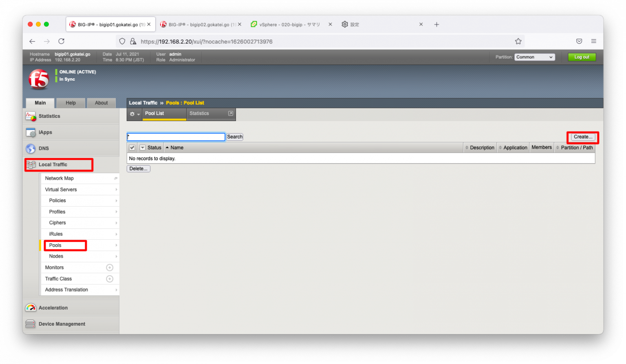Click the F5 logo icon
The image size is (626, 364).
(x=39, y=79)
